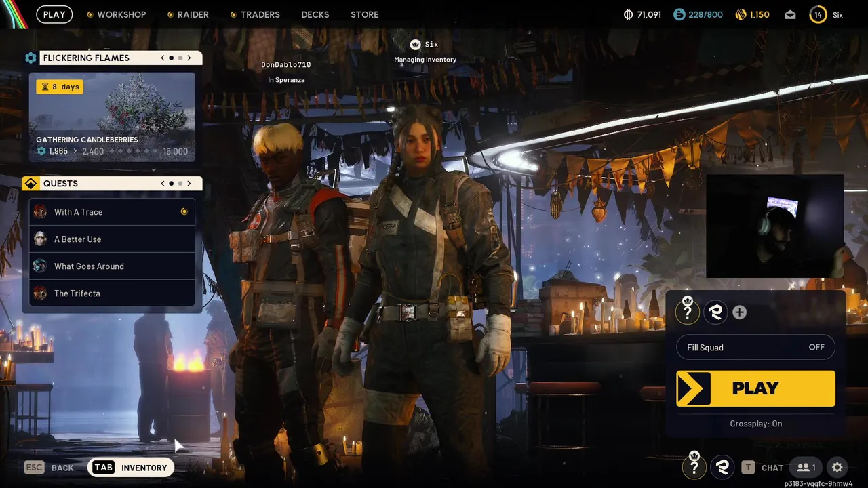
Task: Select the Six squad leader nameplate
Action: point(425,45)
